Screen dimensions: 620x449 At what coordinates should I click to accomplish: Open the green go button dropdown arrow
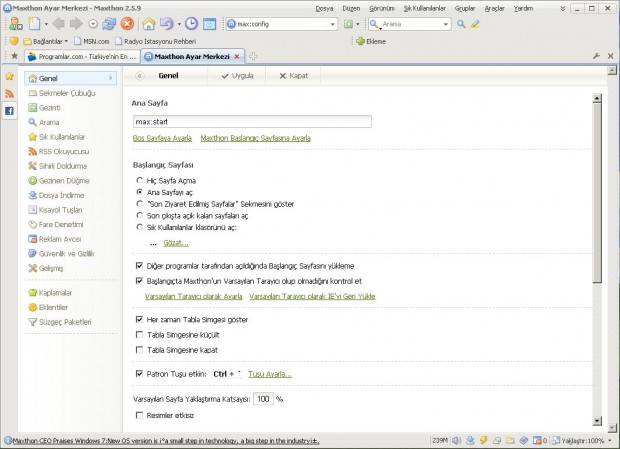click(358, 24)
